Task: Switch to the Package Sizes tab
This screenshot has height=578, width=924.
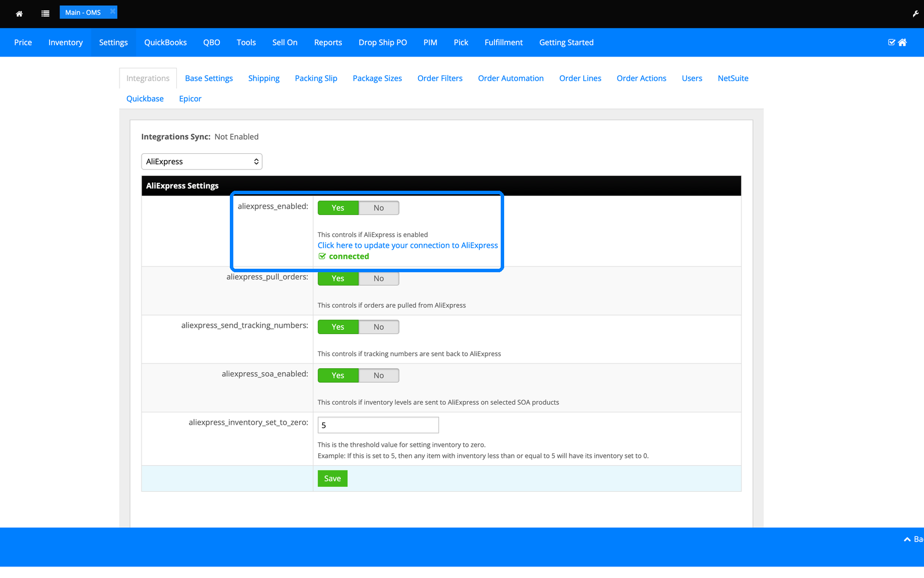Action: (377, 78)
